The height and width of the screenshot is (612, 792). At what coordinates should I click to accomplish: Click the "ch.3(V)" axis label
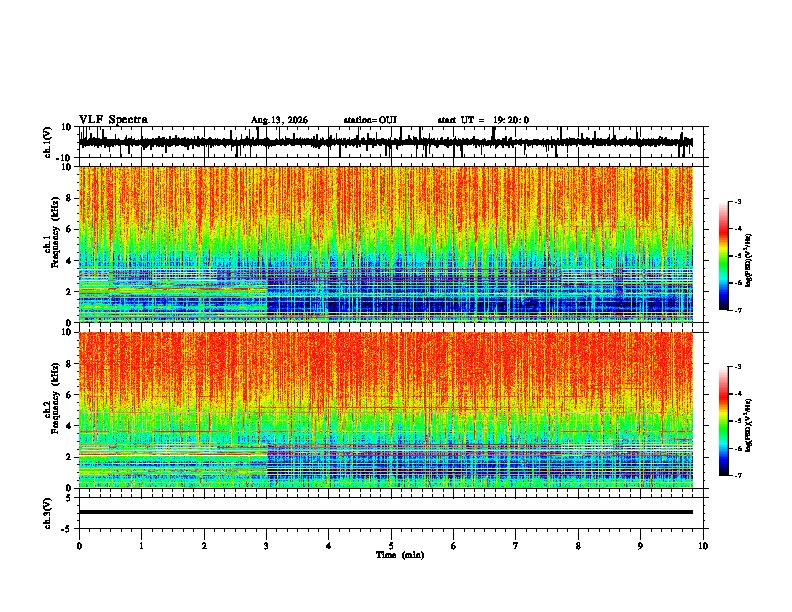48,513
